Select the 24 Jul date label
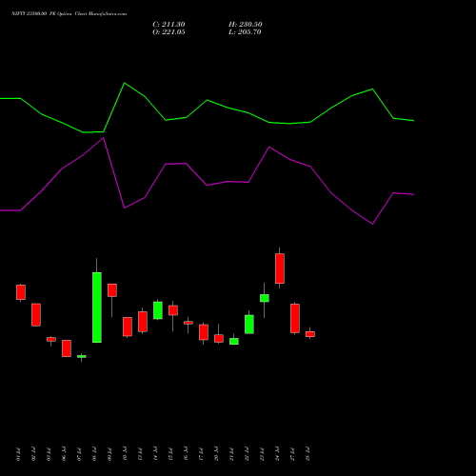476x476 pixels. [277, 454]
